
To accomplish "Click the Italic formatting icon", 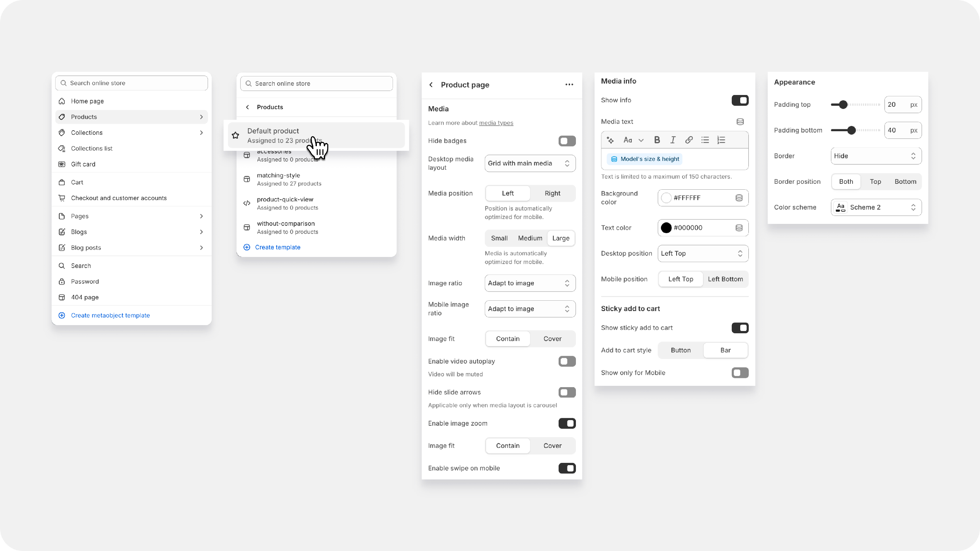I will [673, 140].
